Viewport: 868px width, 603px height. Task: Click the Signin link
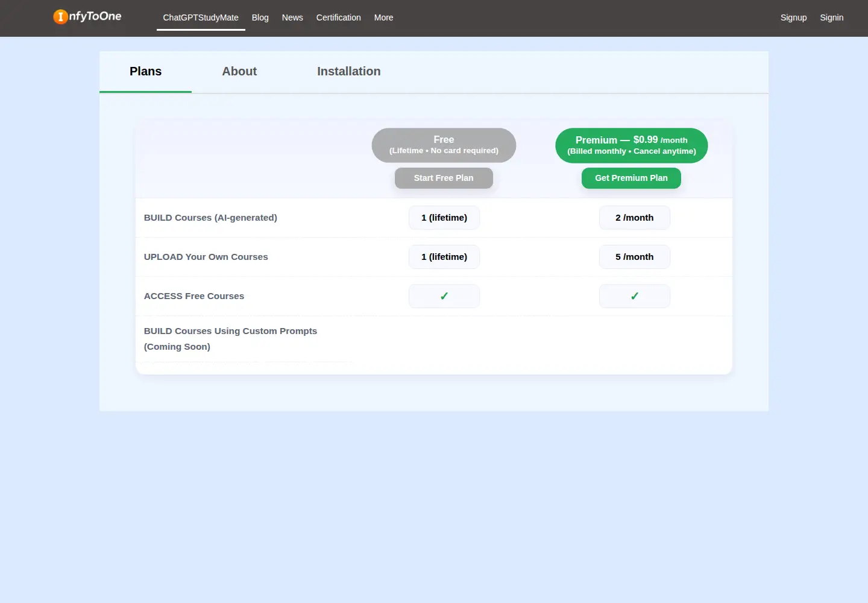831,17
